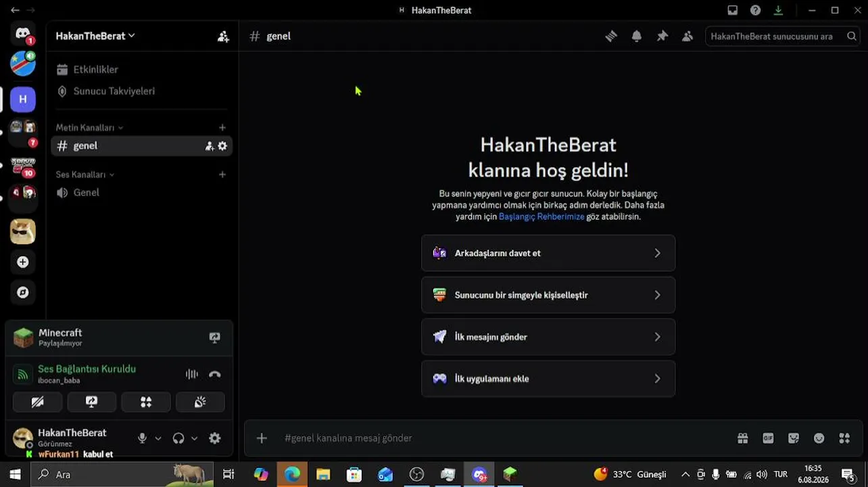Viewport: 868px width, 487px height.
Task: Click the Windows taskbar search box
Action: coord(122,475)
